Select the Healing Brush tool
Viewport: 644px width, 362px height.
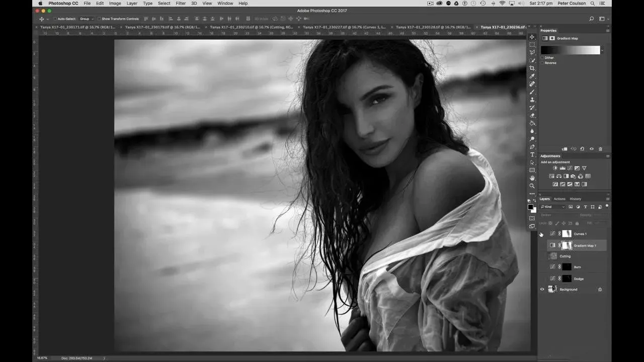pyautogui.click(x=532, y=84)
